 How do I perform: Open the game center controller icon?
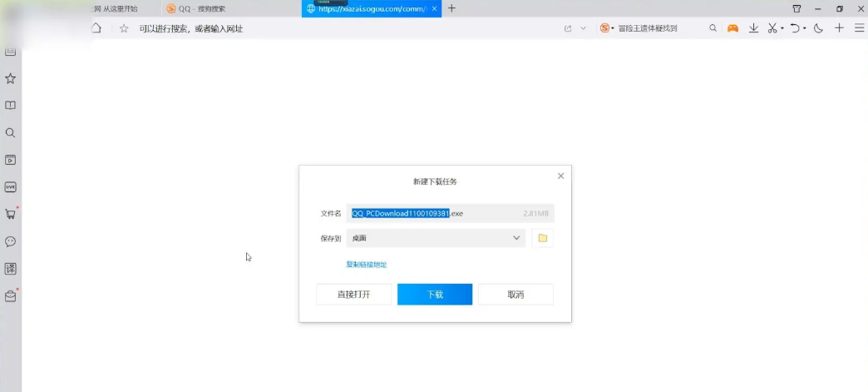(732, 28)
